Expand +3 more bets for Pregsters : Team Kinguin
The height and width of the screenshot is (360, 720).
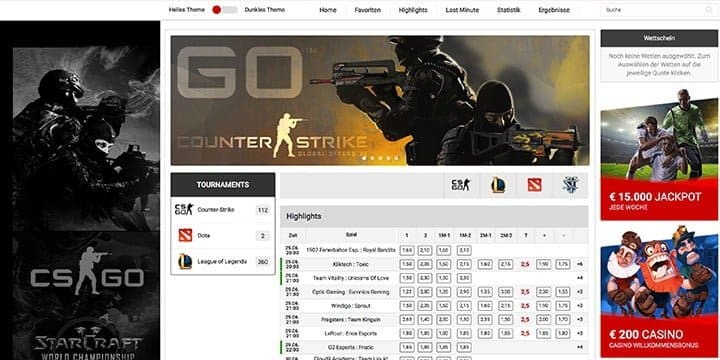tap(579, 319)
